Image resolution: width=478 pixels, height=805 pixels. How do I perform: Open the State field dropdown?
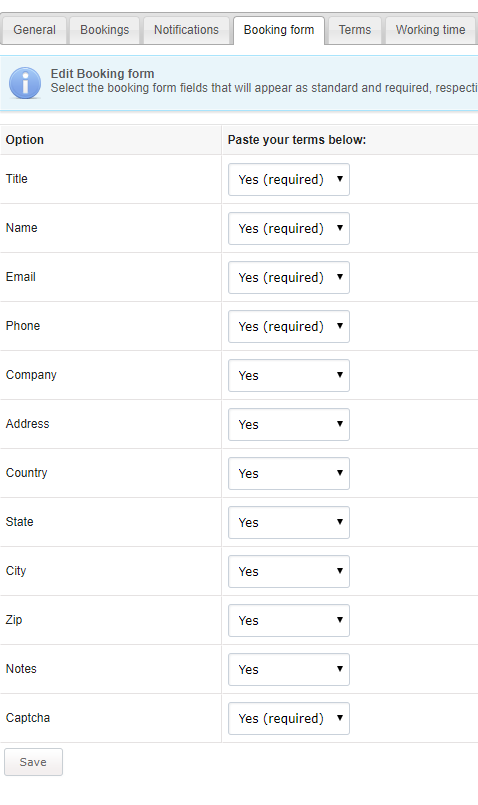point(289,523)
